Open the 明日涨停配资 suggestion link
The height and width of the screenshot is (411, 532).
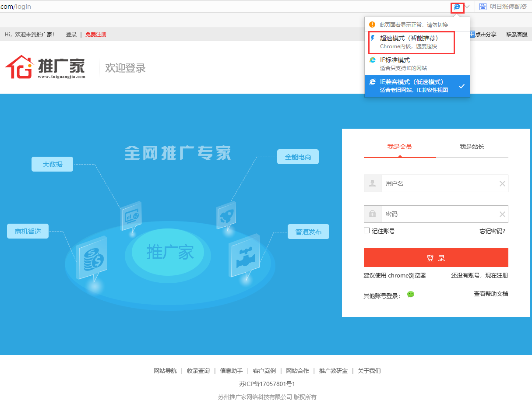[508, 7]
